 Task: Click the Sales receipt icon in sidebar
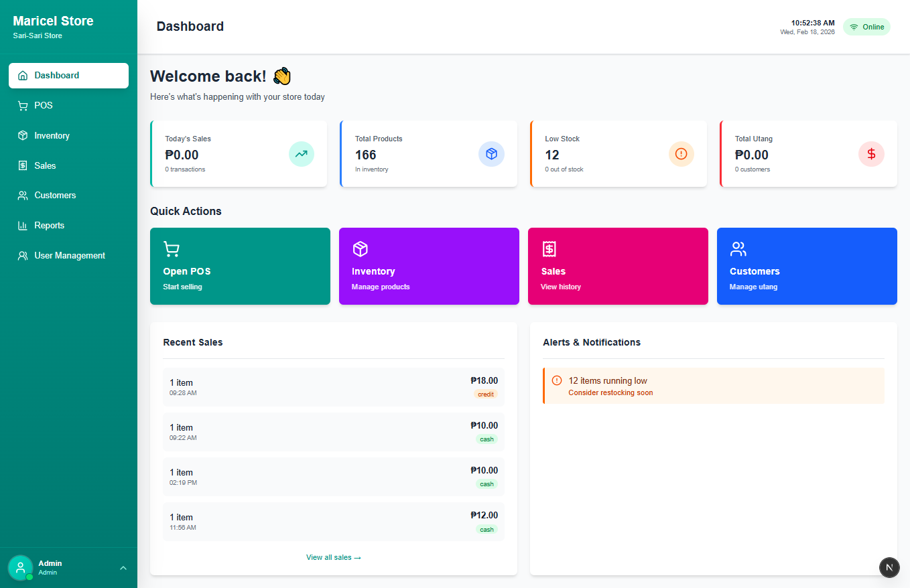pyautogui.click(x=23, y=165)
